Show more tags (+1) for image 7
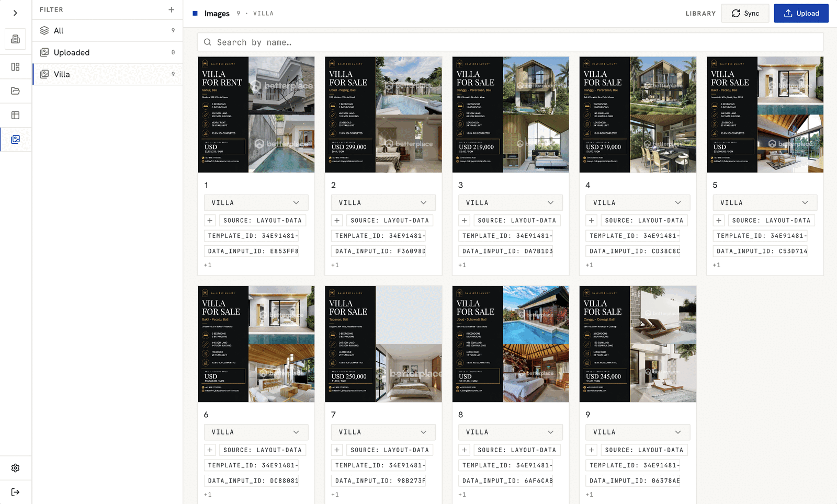837x504 pixels. 335,495
